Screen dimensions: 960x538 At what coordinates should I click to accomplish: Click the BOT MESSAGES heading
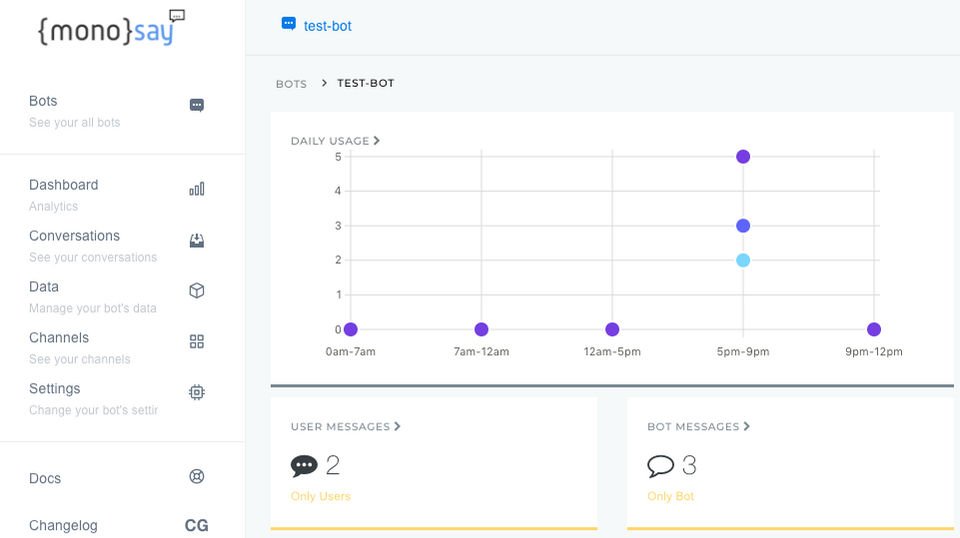click(x=693, y=427)
